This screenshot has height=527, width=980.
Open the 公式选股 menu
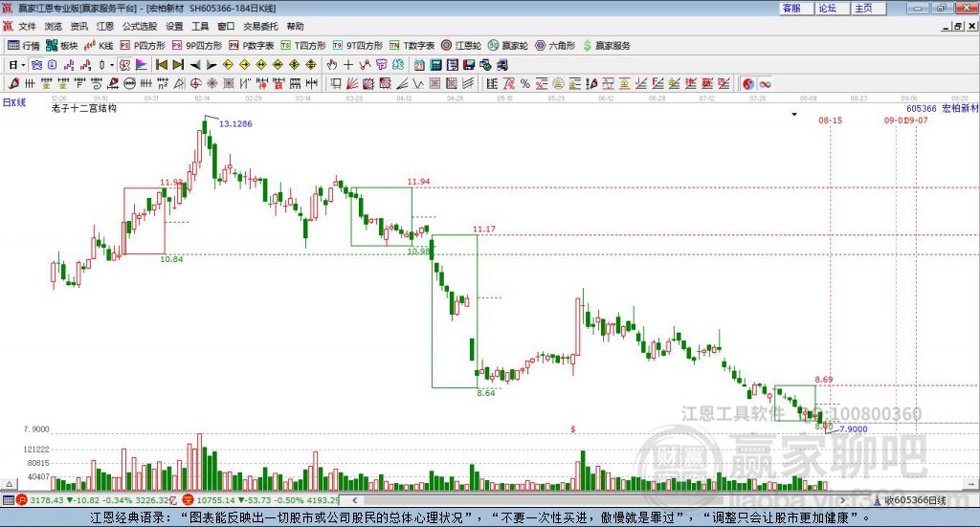pyautogui.click(x=140, y=26)
